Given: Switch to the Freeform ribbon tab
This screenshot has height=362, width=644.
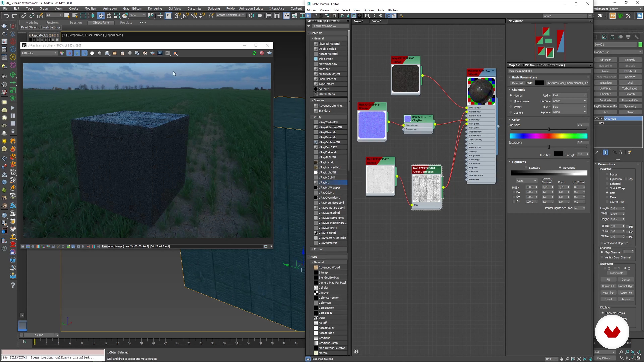Looking at the screenshot, I should [x=52, y=22].
